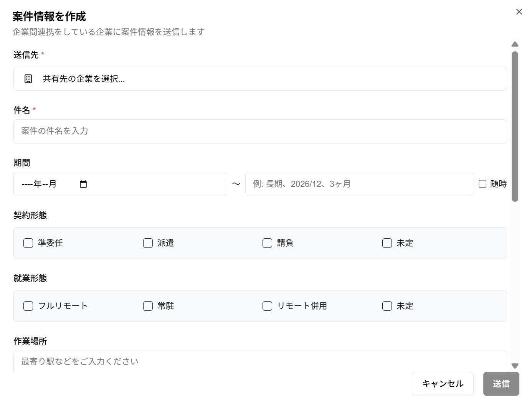Close the 案件情報を作成 dialog with X

519,12
